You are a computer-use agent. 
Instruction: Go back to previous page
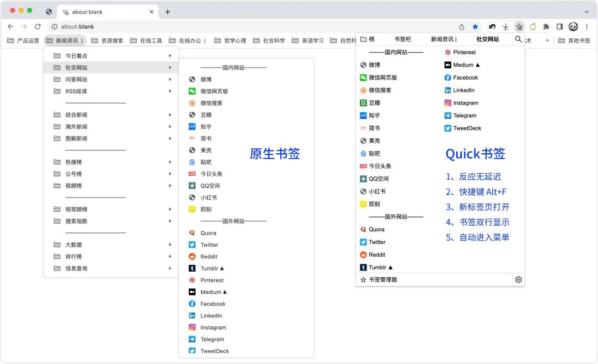pyautogui.click(x=11, y=27)
